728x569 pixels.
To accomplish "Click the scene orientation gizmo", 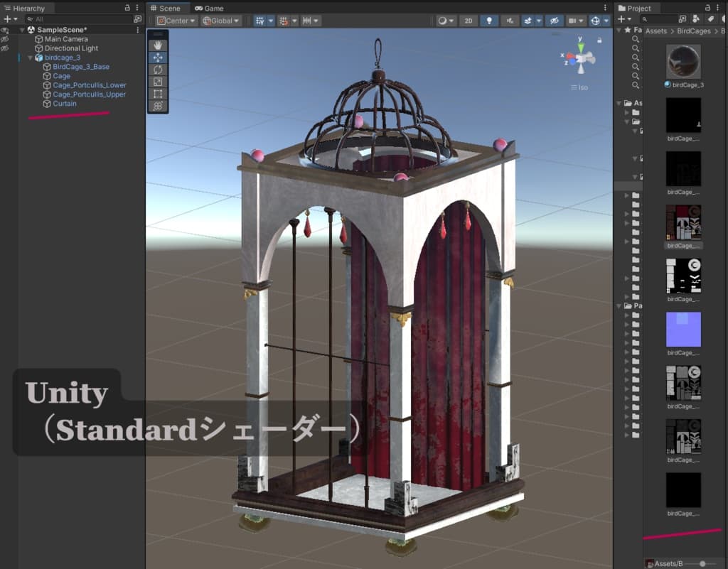I will [x=580, y=58].
